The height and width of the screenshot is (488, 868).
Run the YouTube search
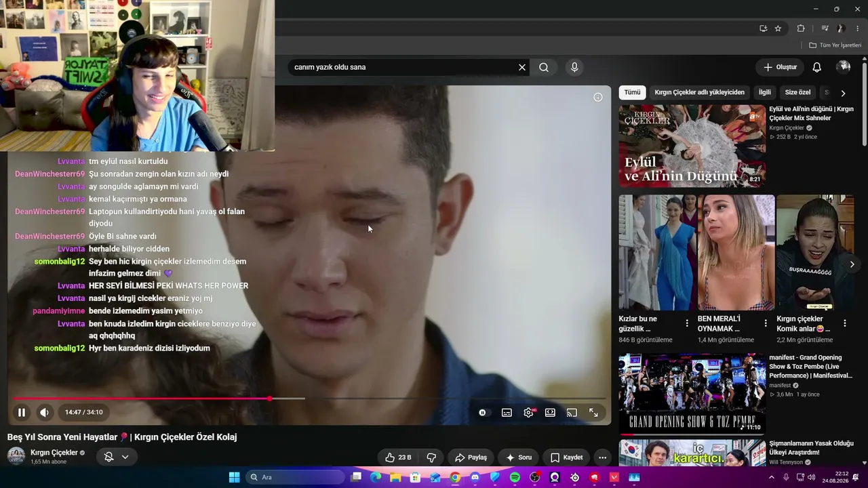[544, 67]
